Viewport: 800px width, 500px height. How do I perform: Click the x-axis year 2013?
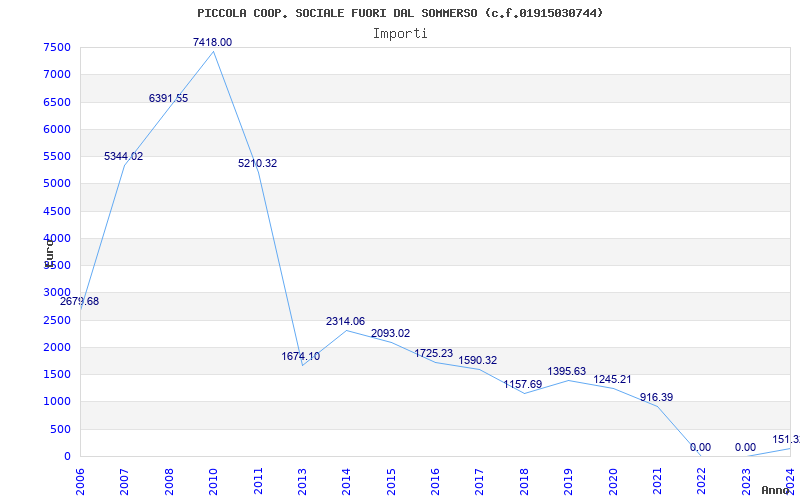(302, 481)
